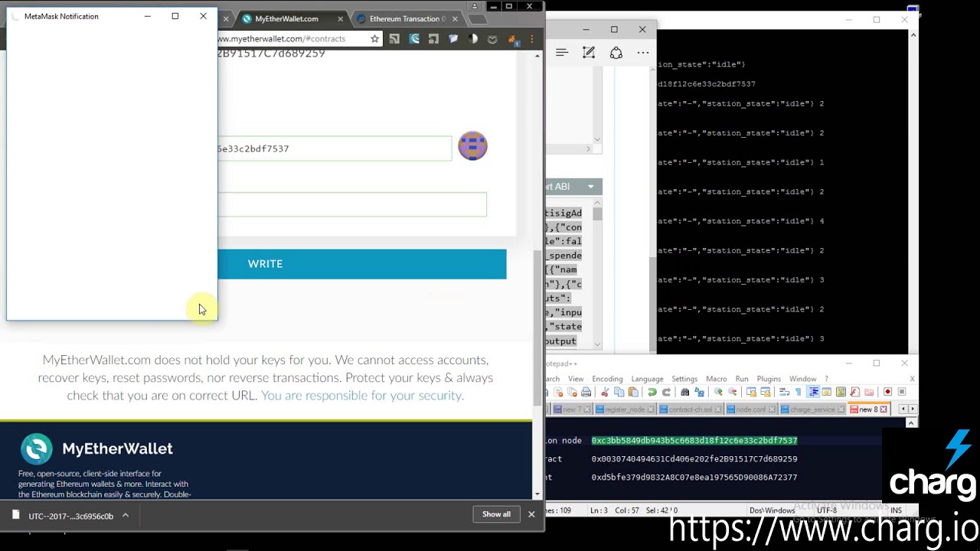Click Notepad++ Redo arrow icon
The image size is (980, 551).
[x=666, y=392]
